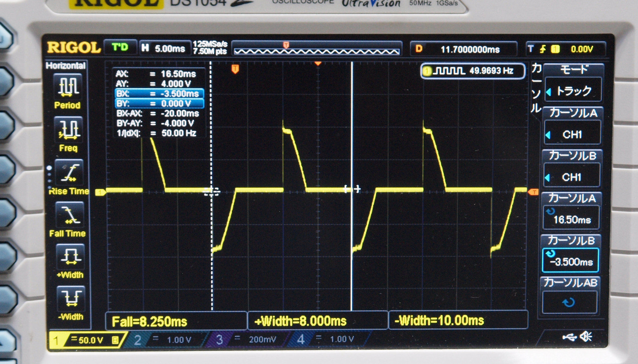
Task: Toggle channel 2 at 1.00 V
Action: tap(167, 340)
